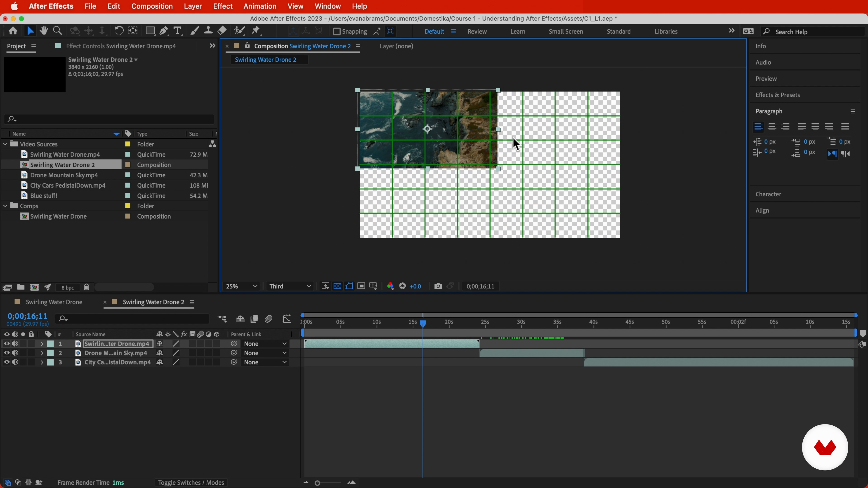The image size is (868, 488).
Task: Open the Layer menu
Action: click(x=193, y=6)
